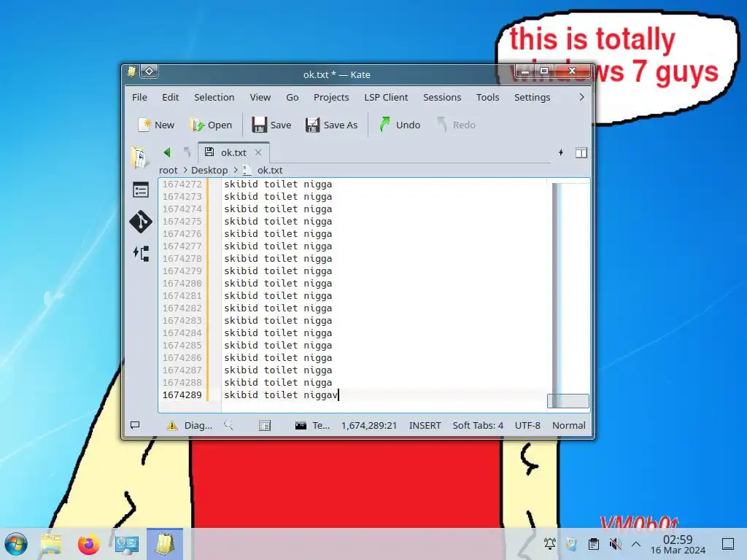
Task: Expand the chevron after Desktop
Action: point(236,170)
